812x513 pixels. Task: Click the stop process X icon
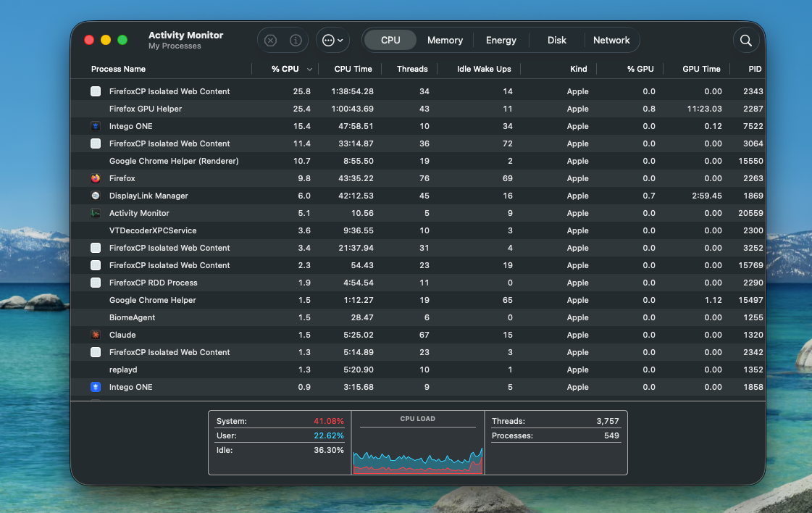[x=270, y=41]
